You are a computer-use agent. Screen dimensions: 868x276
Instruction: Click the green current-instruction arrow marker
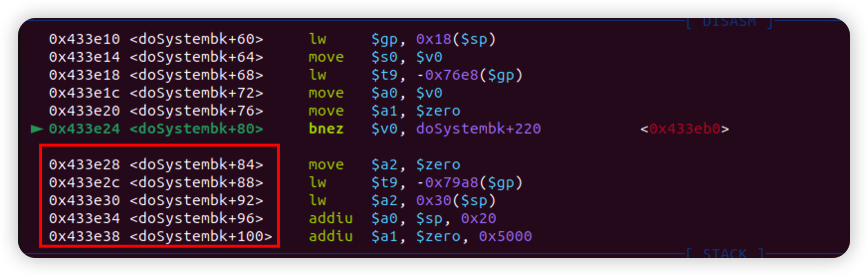tap(37, 129)
